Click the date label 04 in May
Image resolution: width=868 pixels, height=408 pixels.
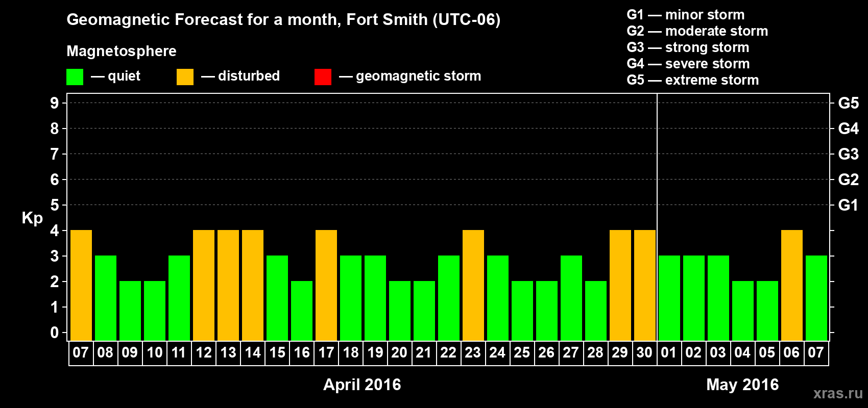pos(743,352)
